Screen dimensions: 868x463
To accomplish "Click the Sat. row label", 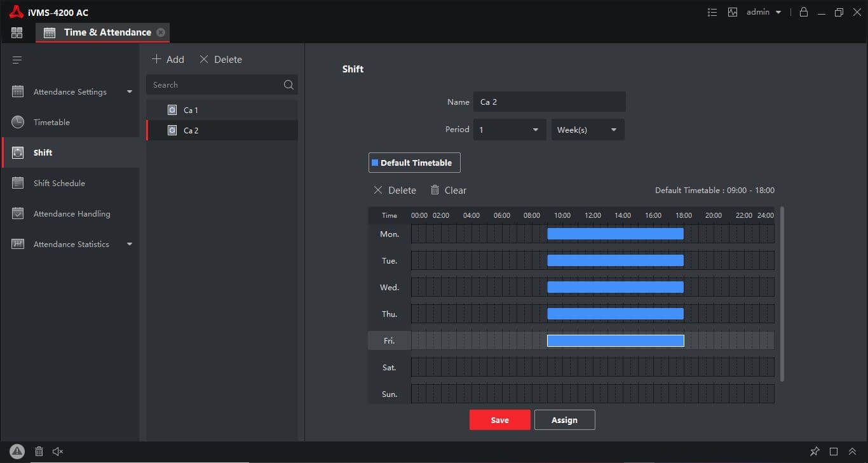I will (x=390, y=367).
